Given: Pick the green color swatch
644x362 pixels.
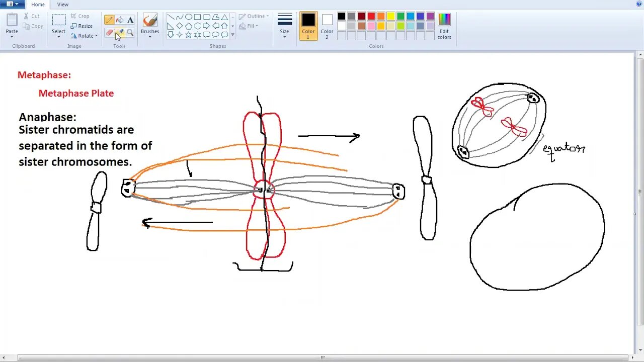Looking at the screenshot, I should coord(400,17).
